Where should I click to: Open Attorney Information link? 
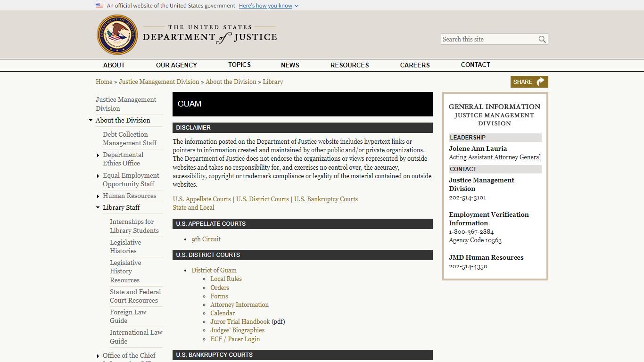239,304
